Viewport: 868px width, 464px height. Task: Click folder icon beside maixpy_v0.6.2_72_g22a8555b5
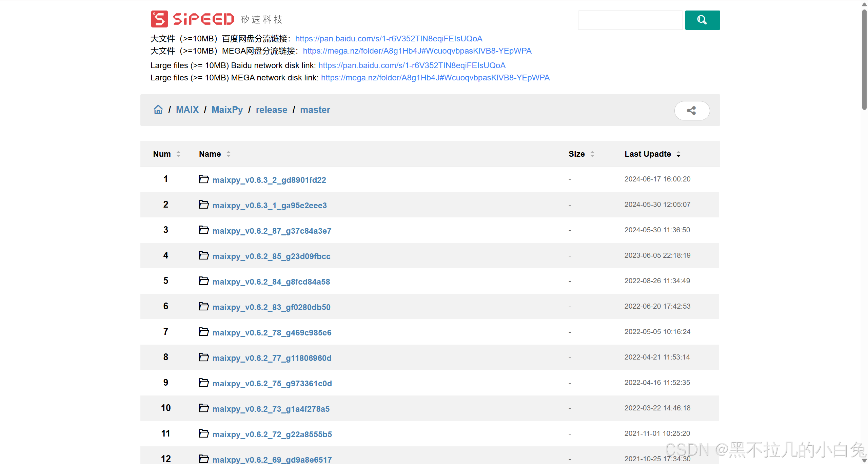point(204,433)
